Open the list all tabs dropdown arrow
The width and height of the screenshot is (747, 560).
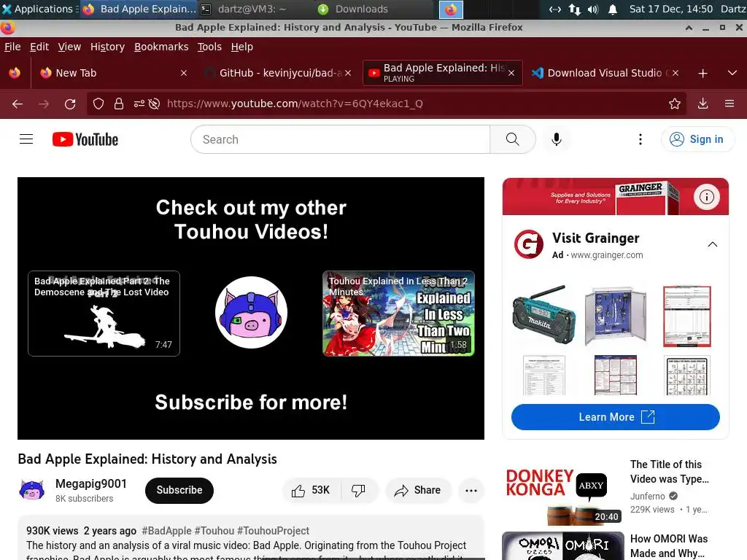pos(732,74)
